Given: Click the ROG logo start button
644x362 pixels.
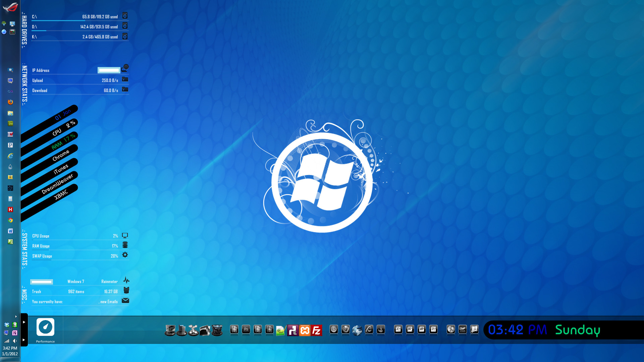Looking at the screenshot, I should coord(10,7).
